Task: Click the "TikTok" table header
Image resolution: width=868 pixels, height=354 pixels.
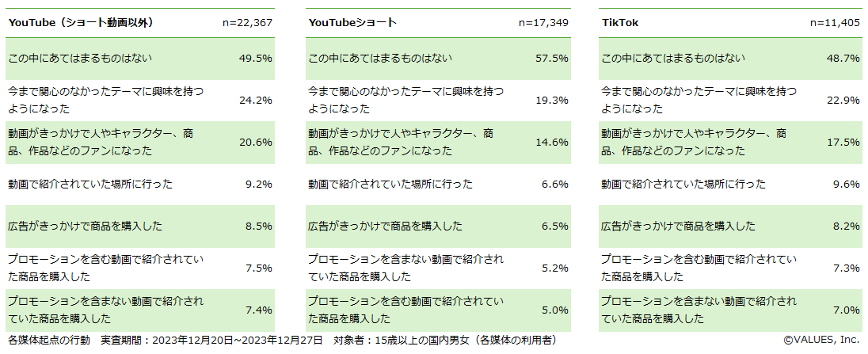Action: point(620,23)
